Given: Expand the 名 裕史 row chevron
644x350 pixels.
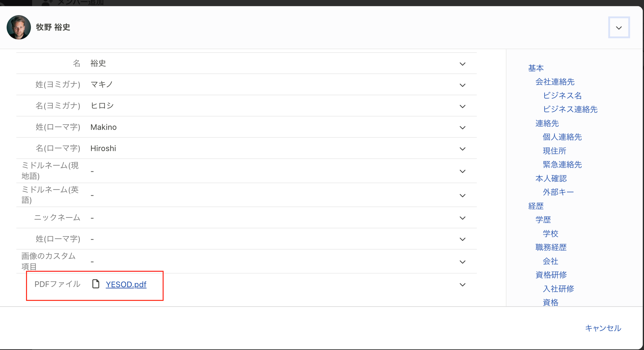Looking at the screenshot, I should pyautogui.click(x=462, y=64).
